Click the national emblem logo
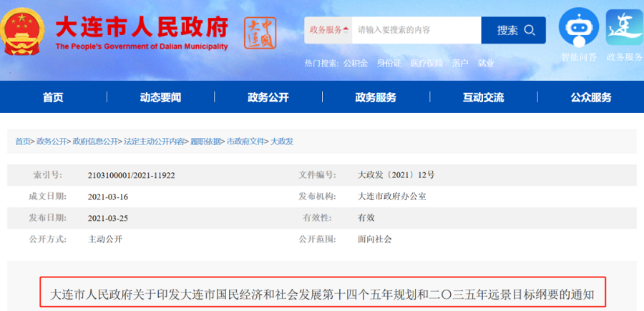 click(x=24, y=31)
